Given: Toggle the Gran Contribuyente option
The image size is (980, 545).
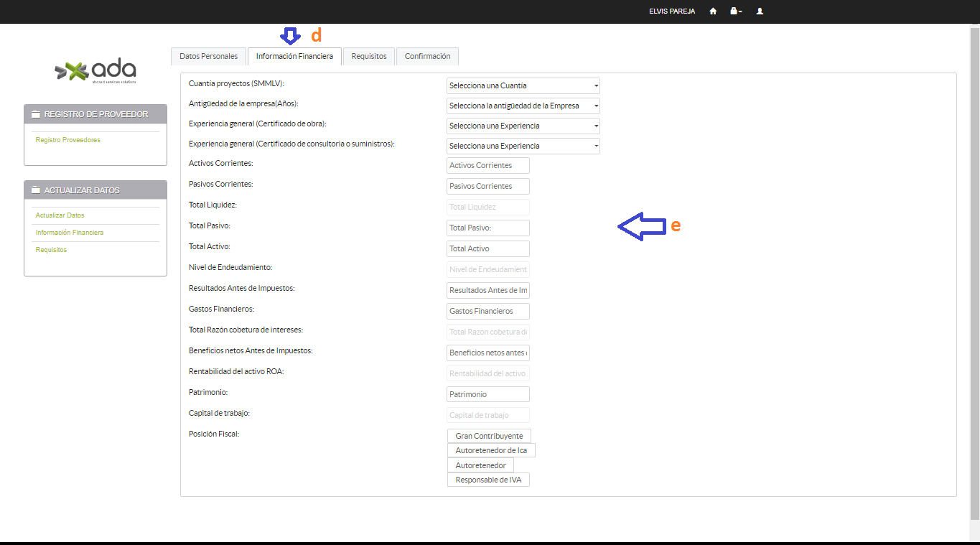Looking at the screenshot, I should (x=489, y=436).
